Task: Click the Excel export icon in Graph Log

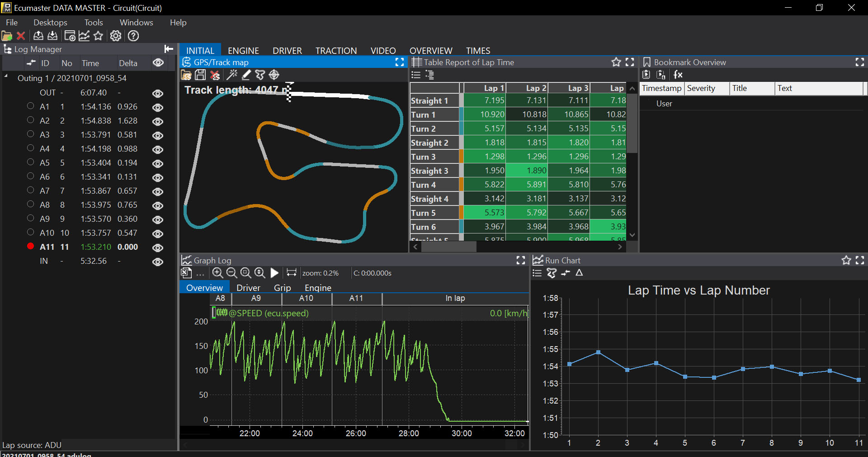Action: pos(186,273)
